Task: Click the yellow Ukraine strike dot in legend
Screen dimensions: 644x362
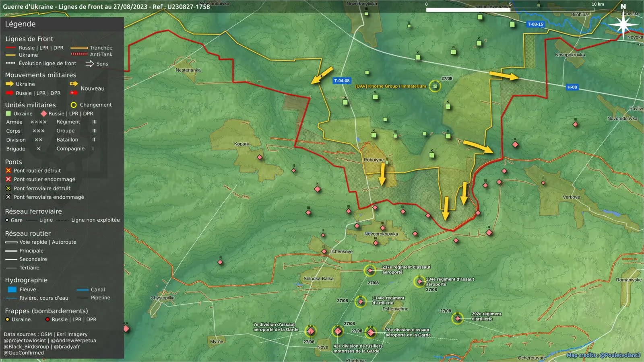Action: point(7,319)
